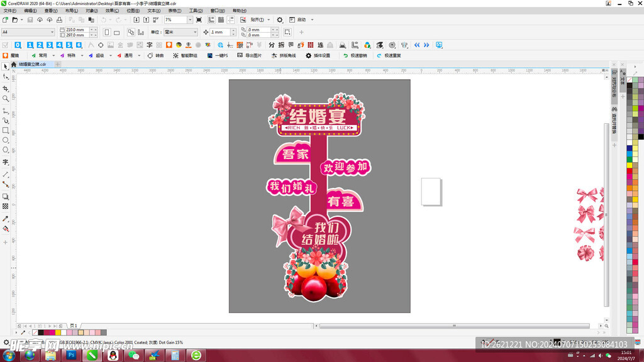Open the 文件(F) menu

(10, 11)
